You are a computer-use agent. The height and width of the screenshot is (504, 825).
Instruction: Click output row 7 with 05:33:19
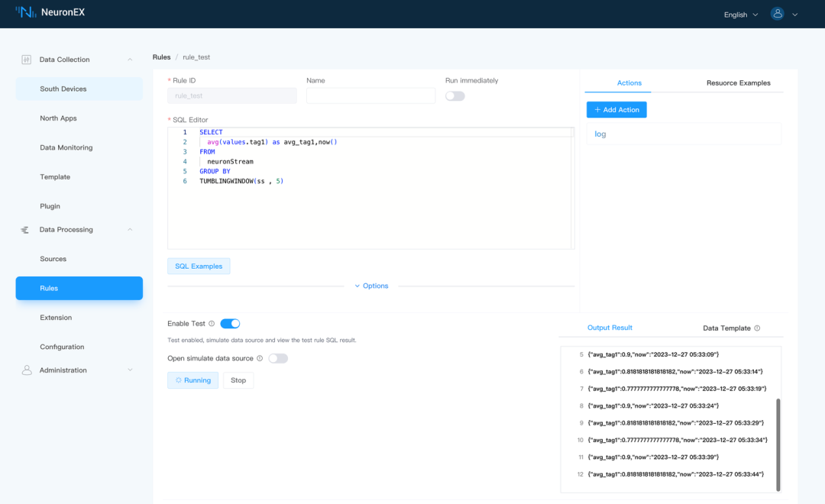677,389
